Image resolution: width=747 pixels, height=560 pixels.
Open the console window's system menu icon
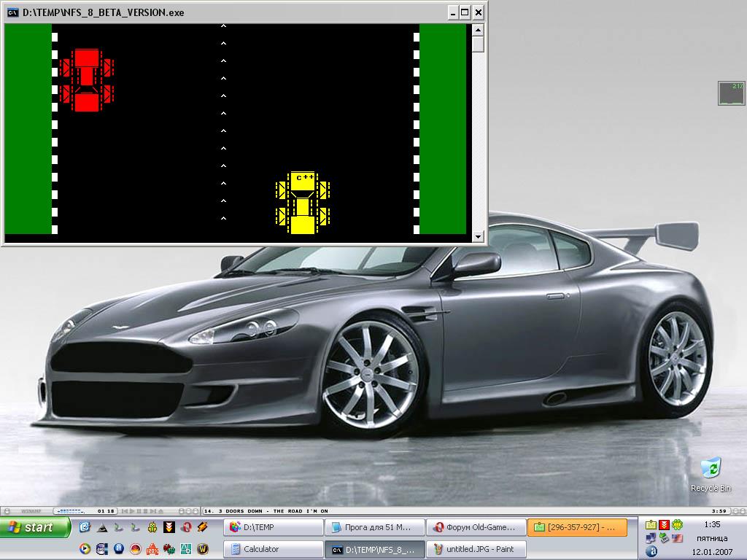(x=12, y=12)
